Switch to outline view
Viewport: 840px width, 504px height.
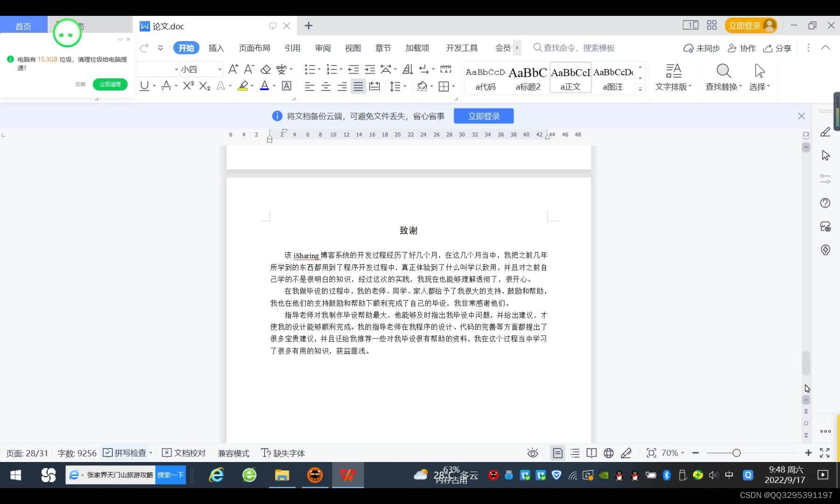coord(575,453)
